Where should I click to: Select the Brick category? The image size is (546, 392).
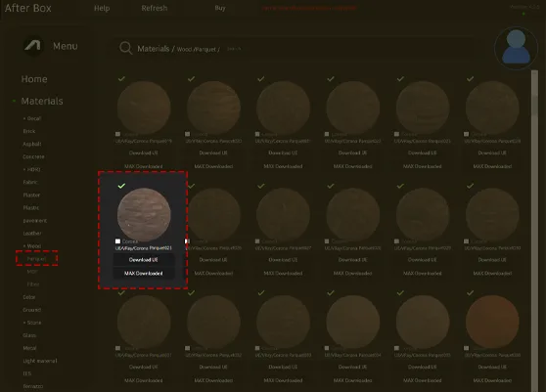coord(29,131)
